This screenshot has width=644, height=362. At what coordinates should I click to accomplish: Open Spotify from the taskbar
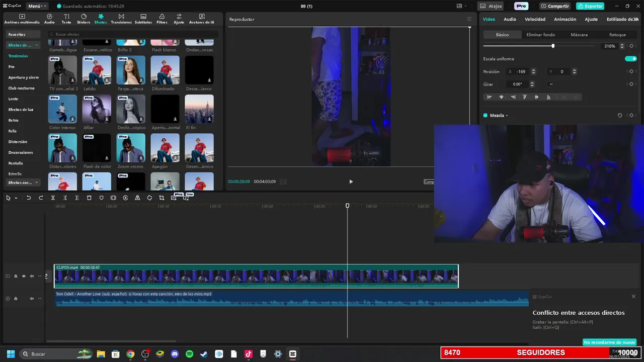click(189, 354)
